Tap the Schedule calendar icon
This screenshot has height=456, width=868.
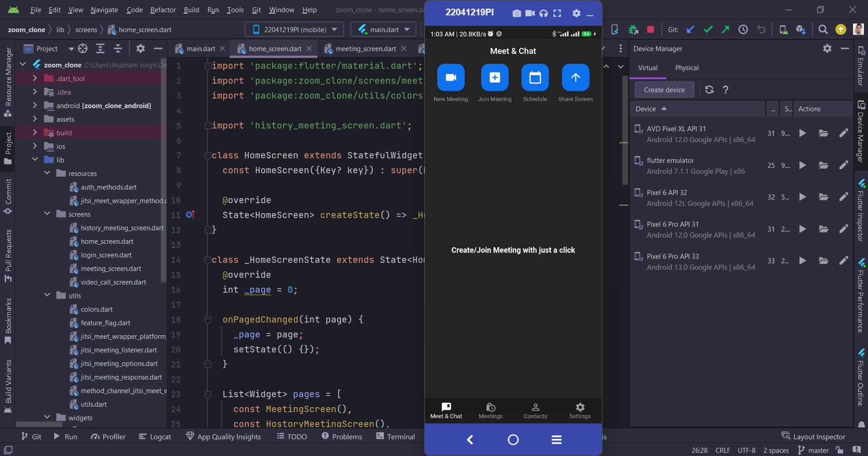535,77
